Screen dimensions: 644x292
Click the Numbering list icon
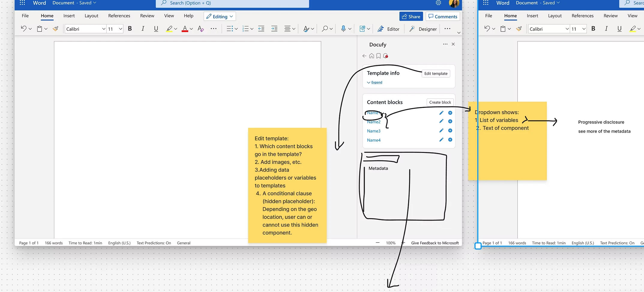pyautogui.click(x=245, y=29)
